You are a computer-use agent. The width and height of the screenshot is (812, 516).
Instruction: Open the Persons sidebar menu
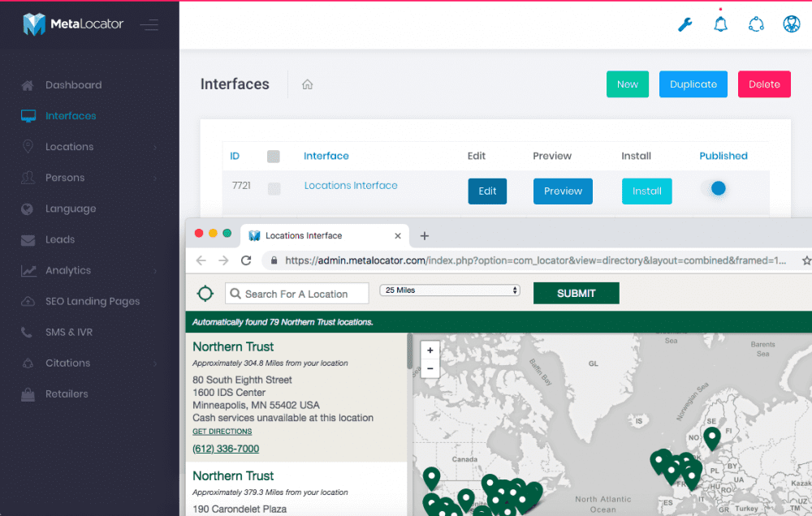click(x=65, y=178)
